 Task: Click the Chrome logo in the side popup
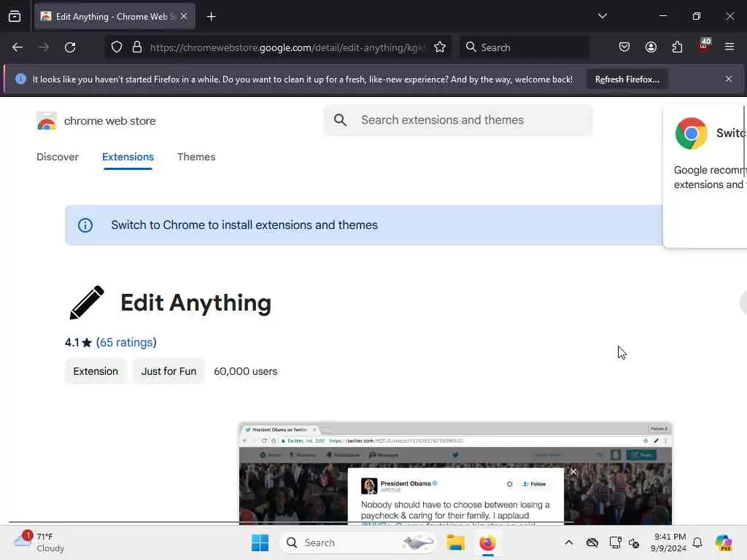click(691, 133)
